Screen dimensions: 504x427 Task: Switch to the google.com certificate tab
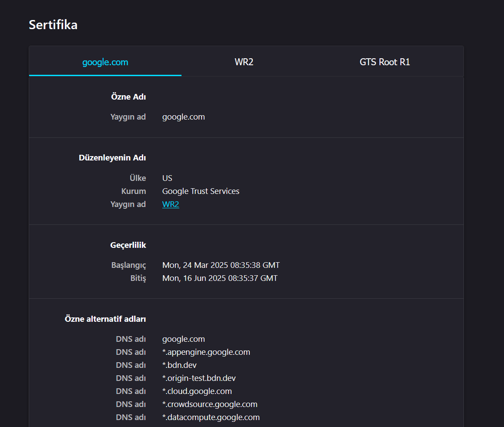[x=105, y=62]
